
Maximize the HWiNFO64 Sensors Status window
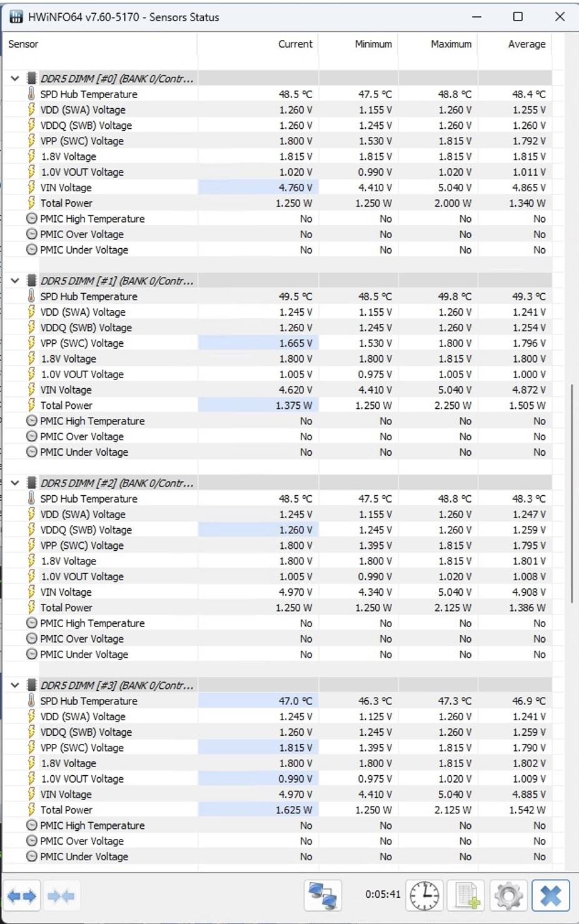(x=518, y=17)
